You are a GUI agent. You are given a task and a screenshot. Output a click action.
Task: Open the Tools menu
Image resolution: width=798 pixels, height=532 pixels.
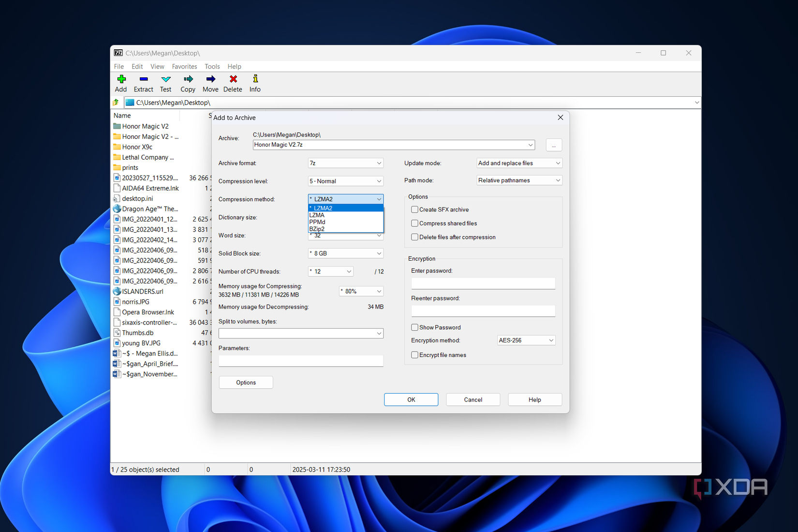tap(212, 66)
